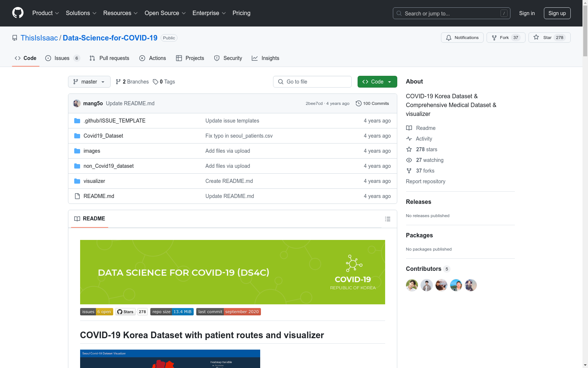Open the green Code clone dropdown
This screenshot has height=368, width=588.
[x=377, y=82]
